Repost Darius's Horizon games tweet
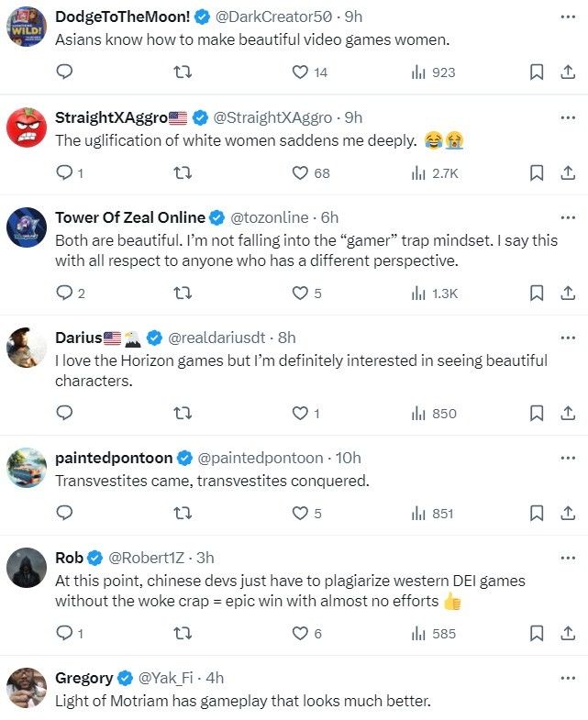Viewport: 588px width, 720px height. [183, 414]
